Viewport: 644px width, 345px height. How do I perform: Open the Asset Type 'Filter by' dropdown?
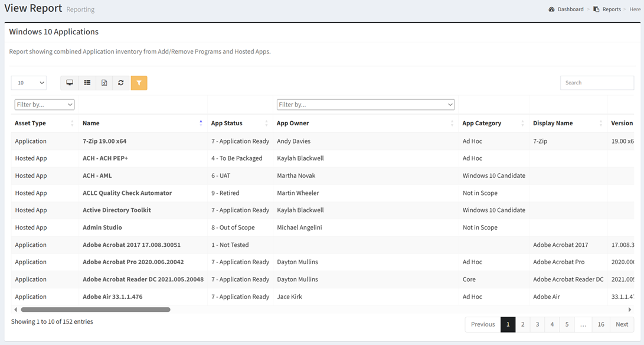click(44, 105)
